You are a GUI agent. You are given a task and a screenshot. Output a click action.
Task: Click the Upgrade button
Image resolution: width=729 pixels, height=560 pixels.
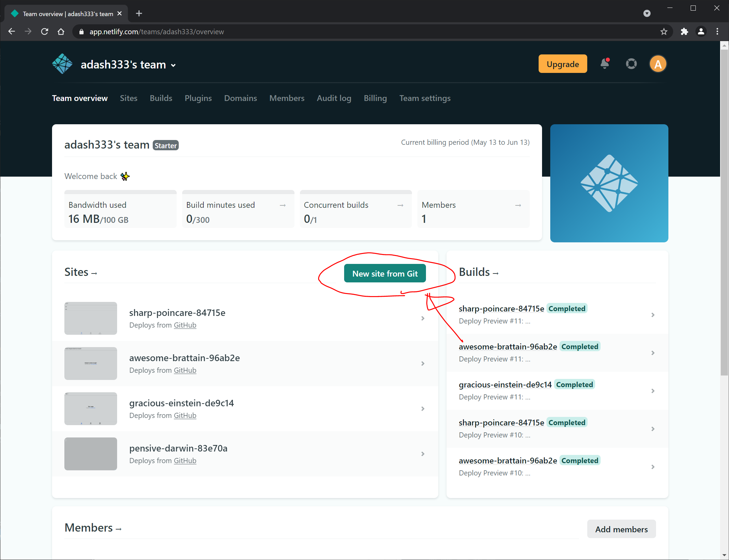pos(563,64)
